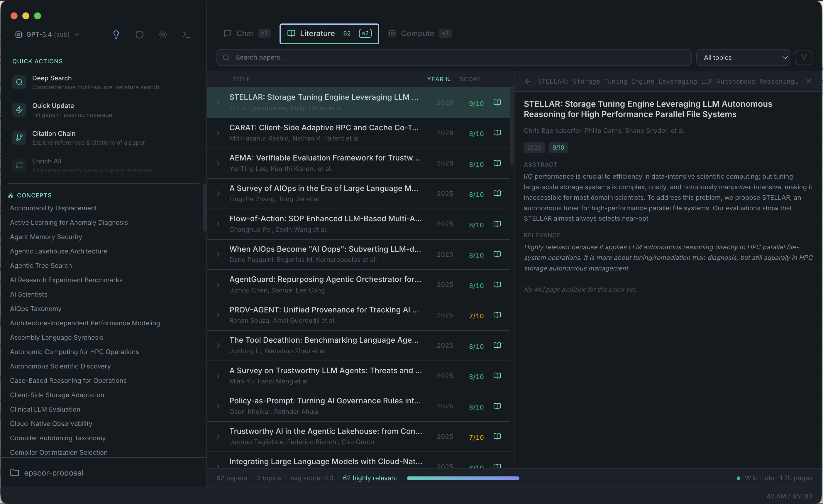Screen dimensions: 823x504
Task: Open concept AIOps Taxonomy
Action: click(x=36, y=309)
